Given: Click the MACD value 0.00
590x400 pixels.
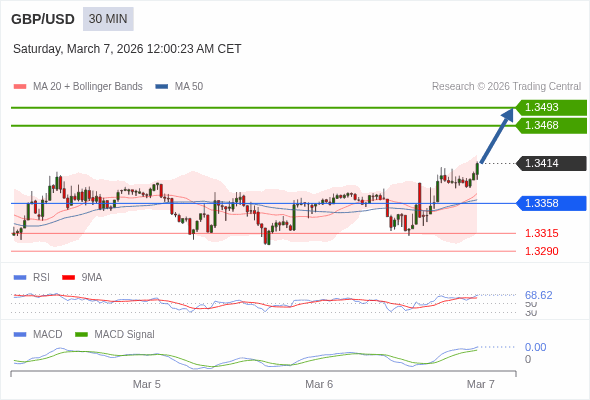Looking at the screenshot, I should [535, 347].
